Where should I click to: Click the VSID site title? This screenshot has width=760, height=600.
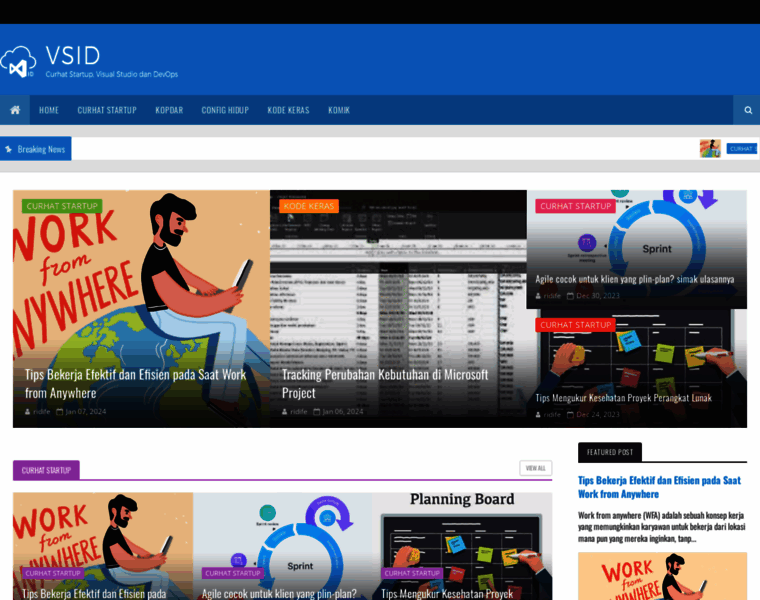pyautogui.click(x=73, y=56)
